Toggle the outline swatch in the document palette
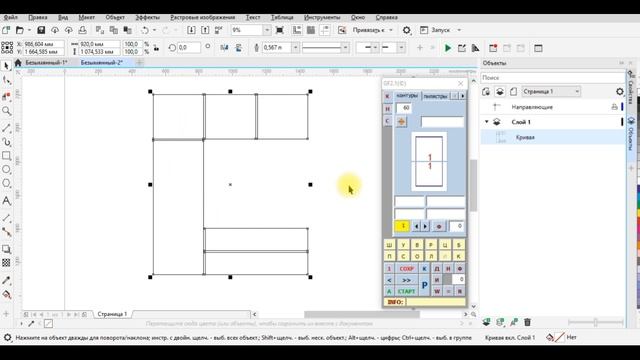Screen dimensions: 640x360 tap(48, 324)
